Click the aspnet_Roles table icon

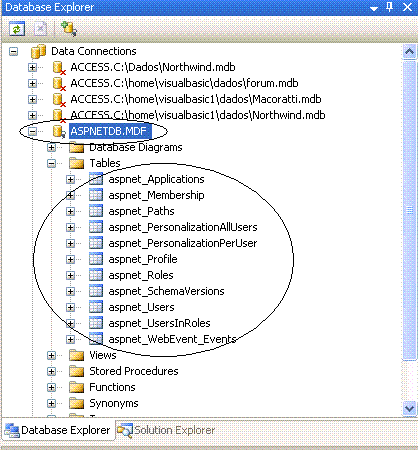[x=96, y=275]
